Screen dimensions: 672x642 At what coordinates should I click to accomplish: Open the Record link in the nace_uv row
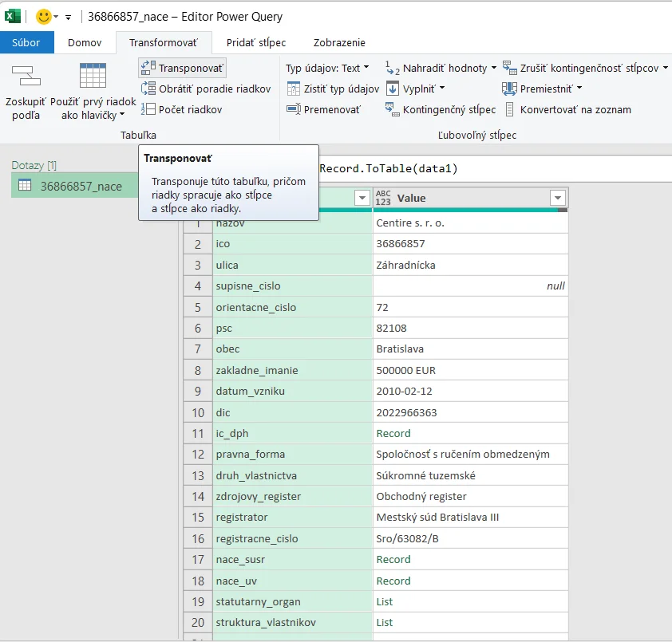(393, 581)
